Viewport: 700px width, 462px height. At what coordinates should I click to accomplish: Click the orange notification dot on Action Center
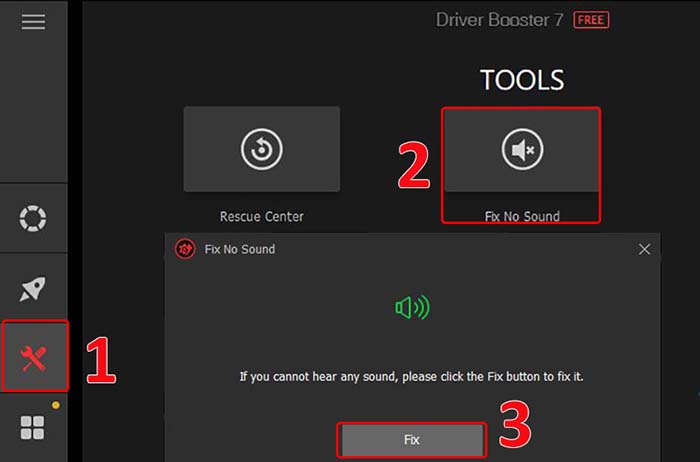pyautogui.click(x=56, y=406)
